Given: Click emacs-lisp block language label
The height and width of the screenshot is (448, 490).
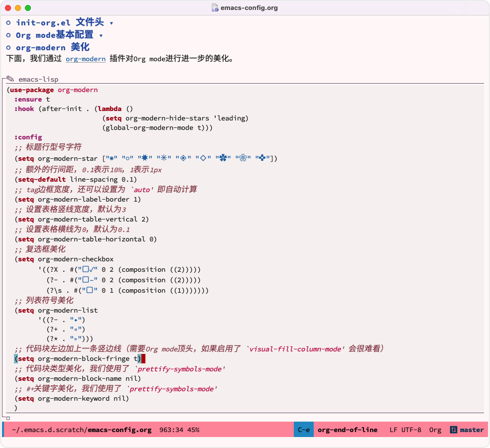Looking at the screenshot, I should (x=38, y=79).
